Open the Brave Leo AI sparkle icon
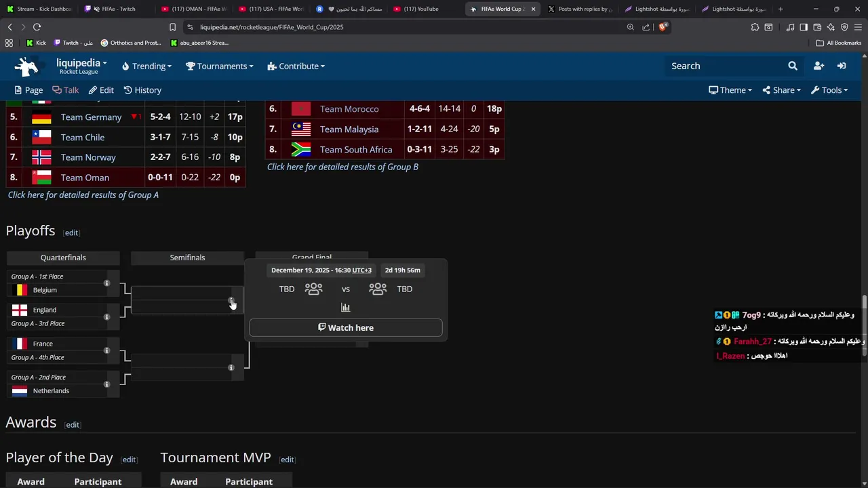 pos(831,27)
